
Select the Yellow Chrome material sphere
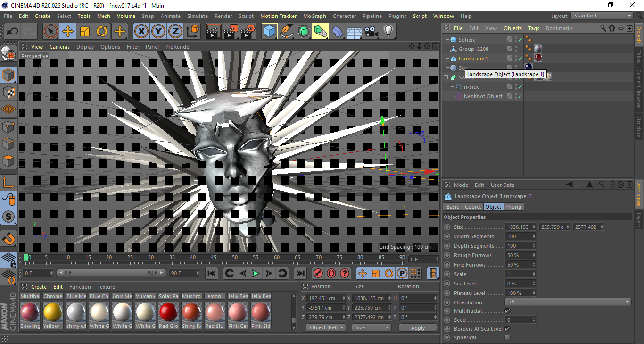[53, 312]
